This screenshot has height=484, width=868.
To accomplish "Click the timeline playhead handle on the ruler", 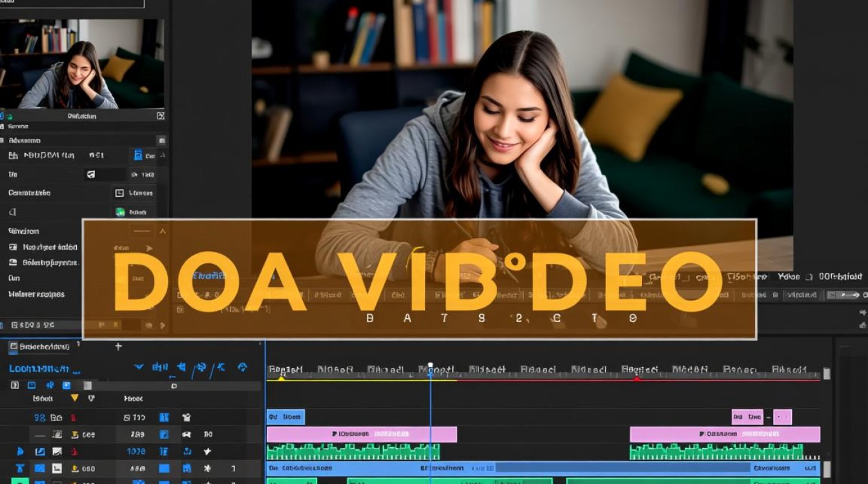I will pos(431,367).
